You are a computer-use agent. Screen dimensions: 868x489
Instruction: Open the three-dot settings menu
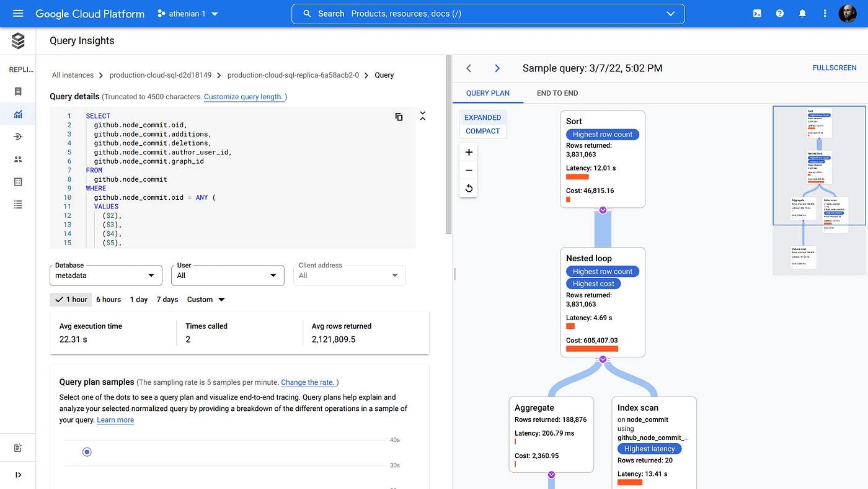pyautogui.click(x=825, y=13)
